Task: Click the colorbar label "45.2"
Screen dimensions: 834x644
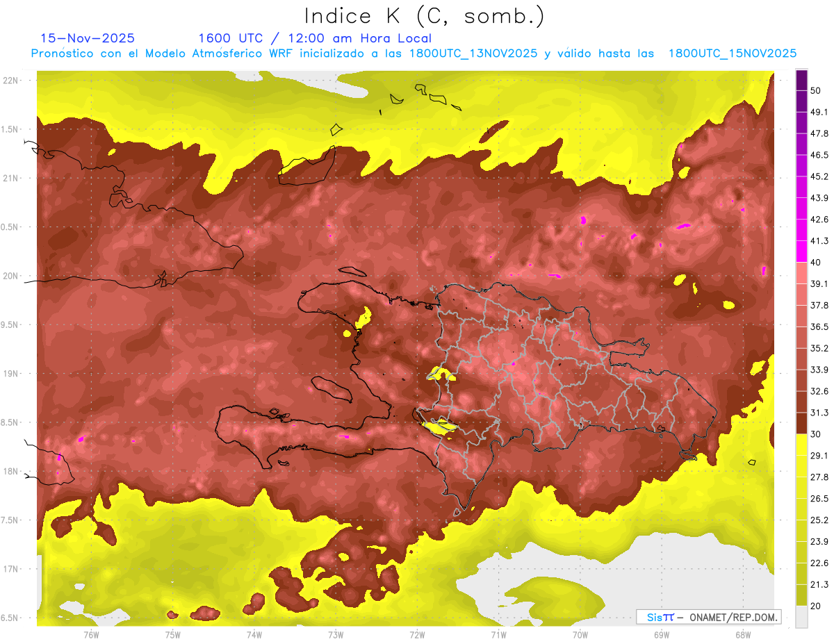Action: (x=819, y=177)
